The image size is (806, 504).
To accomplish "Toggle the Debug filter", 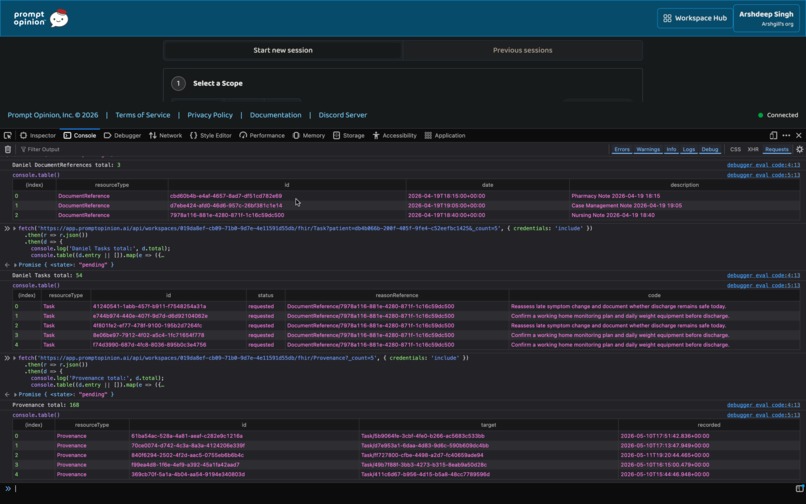I will point(709,149).
